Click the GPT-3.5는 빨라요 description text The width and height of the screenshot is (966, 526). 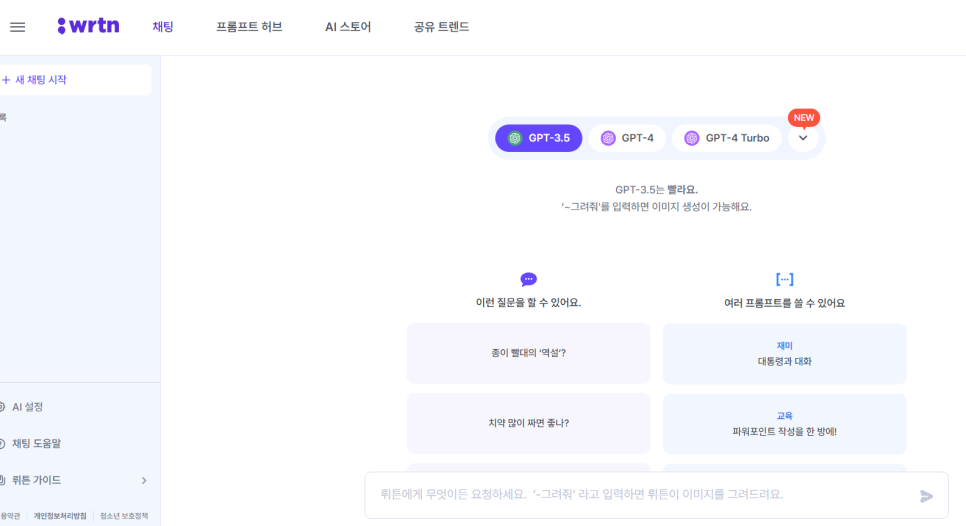[x=656, y=190]
